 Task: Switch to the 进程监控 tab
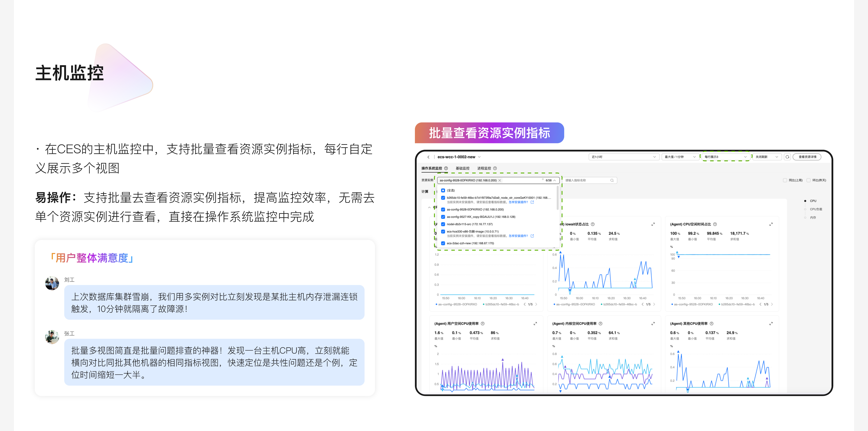click(484, 168)
